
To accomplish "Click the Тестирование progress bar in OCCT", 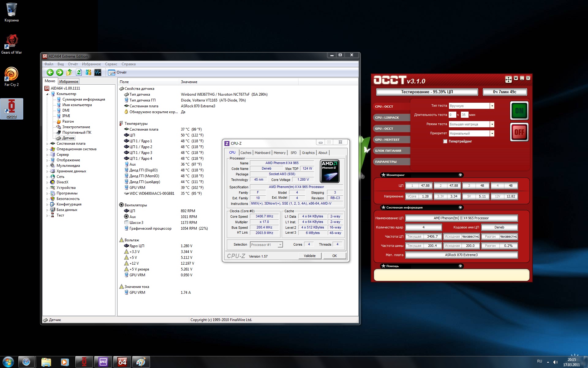I will (427, 92).
